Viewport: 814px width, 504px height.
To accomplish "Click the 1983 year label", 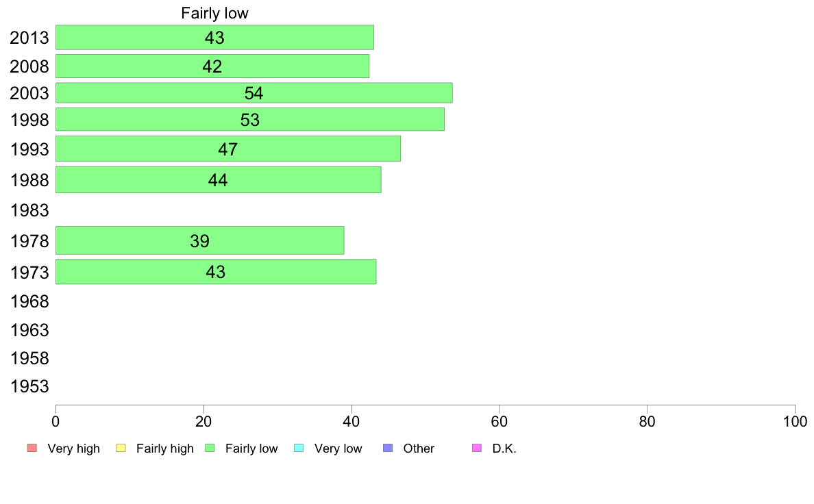I will pyautogui.click(x=29, y=210).
